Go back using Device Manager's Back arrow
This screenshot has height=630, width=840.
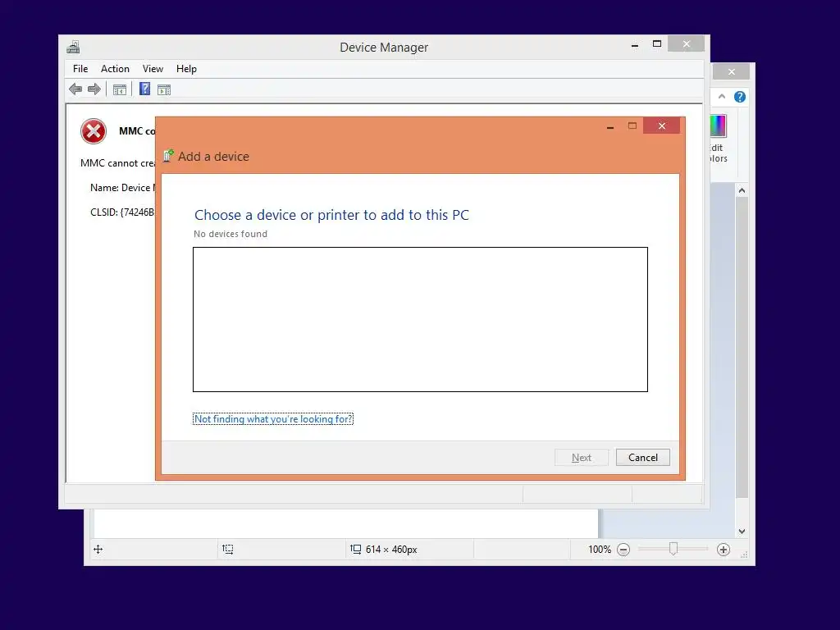[x=75, y=89]
